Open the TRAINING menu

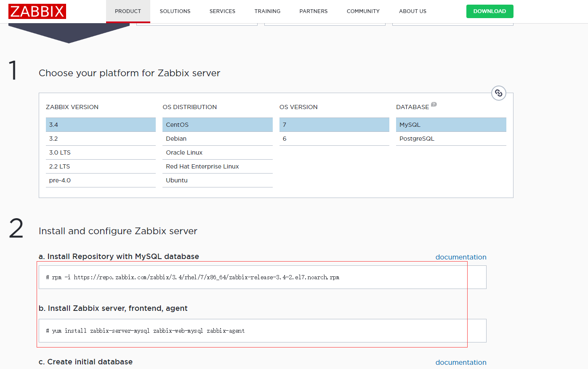pos(267,11)
